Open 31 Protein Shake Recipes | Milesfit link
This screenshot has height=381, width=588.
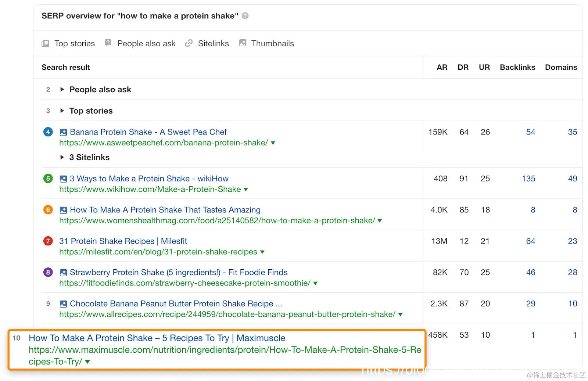123,241
